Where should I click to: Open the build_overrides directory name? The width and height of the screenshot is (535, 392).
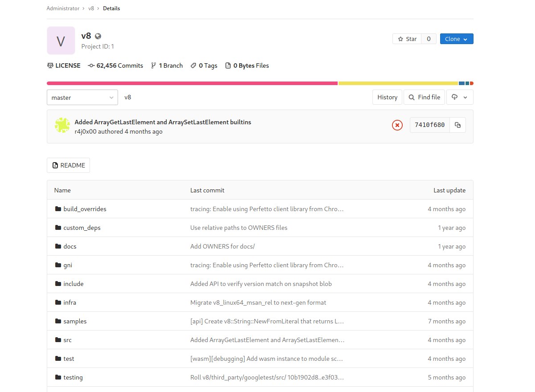85,209
